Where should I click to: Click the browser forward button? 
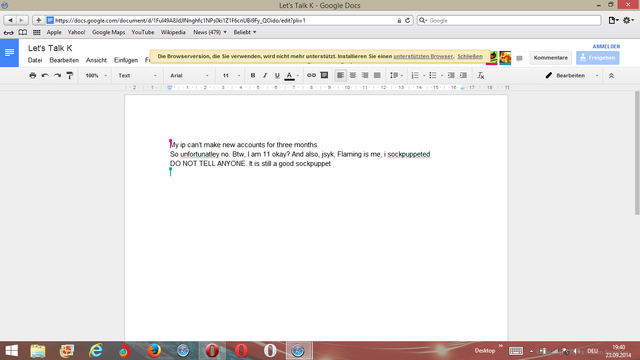pyautogui.click(x=22, y=20)
